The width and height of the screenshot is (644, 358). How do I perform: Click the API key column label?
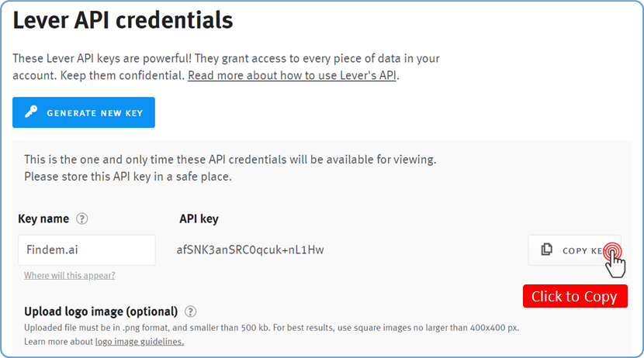(x=199, y=219)
